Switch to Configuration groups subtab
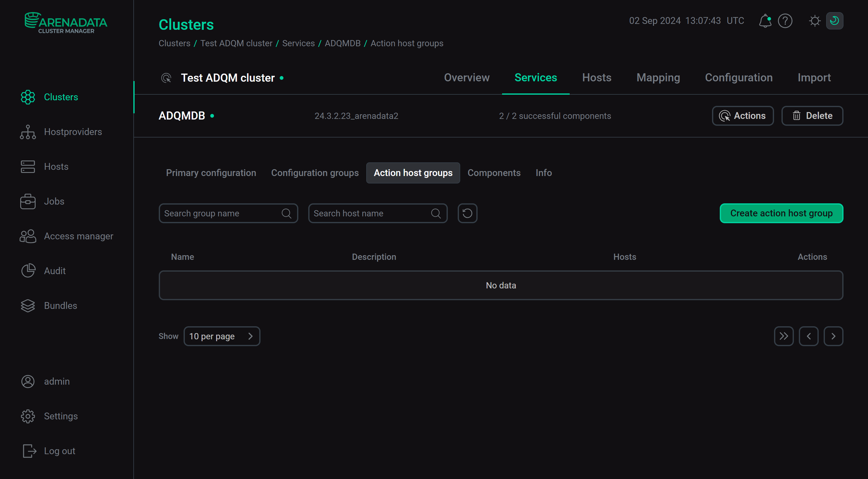 (x=315, y=173)
